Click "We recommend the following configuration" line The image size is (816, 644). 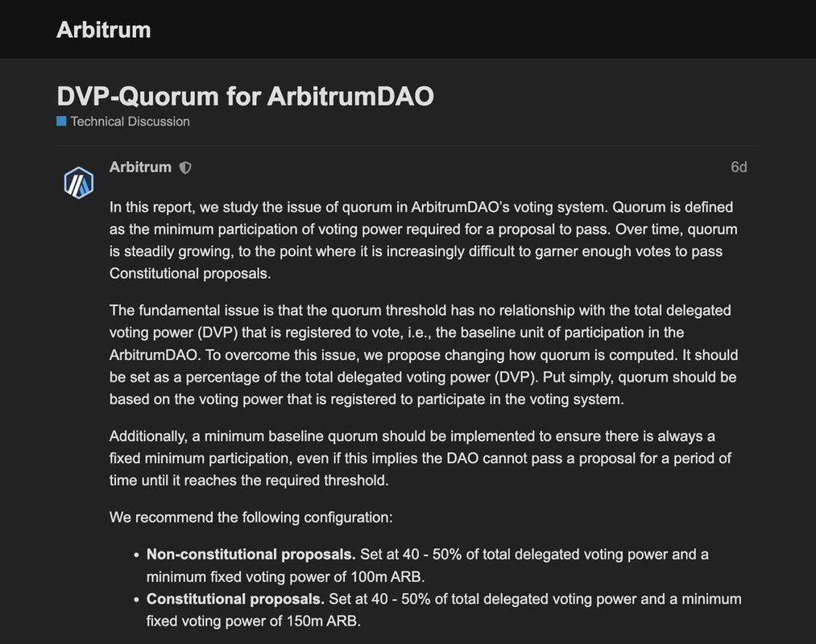(x=251, y=518)
